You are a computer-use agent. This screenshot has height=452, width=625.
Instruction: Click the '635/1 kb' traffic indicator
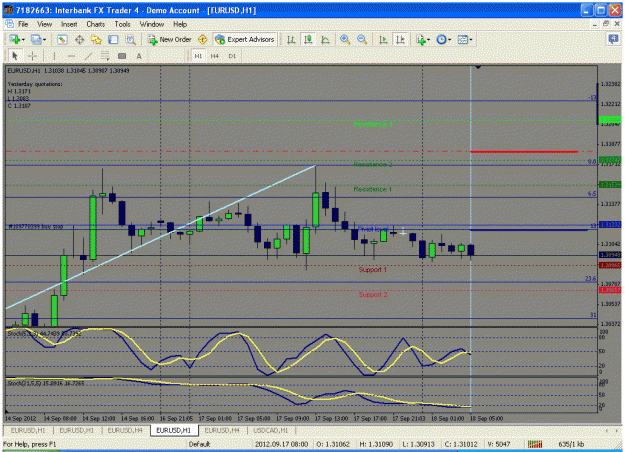pyautogui.click(x=571, y=444)
